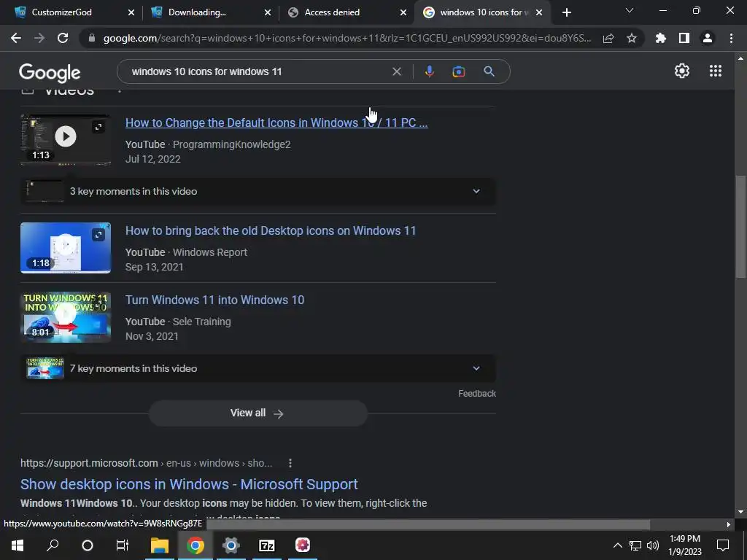Show hidden system tray icons
Viewport: 747px width, 560px height.
[617, 545]
